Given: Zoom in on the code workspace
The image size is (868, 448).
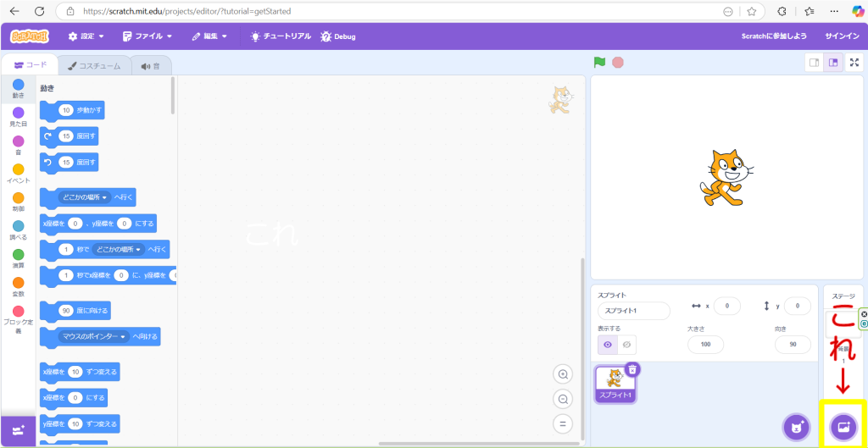Looking at the screenshot, I should 562,374.
